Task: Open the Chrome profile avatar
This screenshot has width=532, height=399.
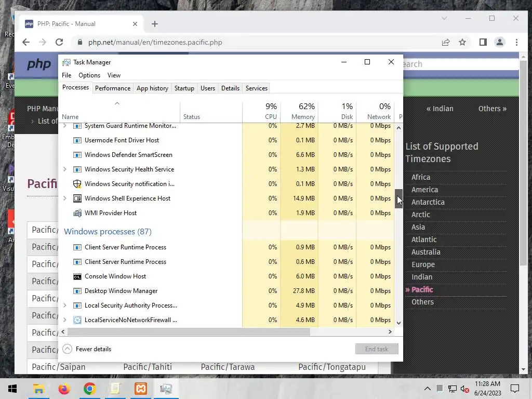Action: tap(499, 42)
